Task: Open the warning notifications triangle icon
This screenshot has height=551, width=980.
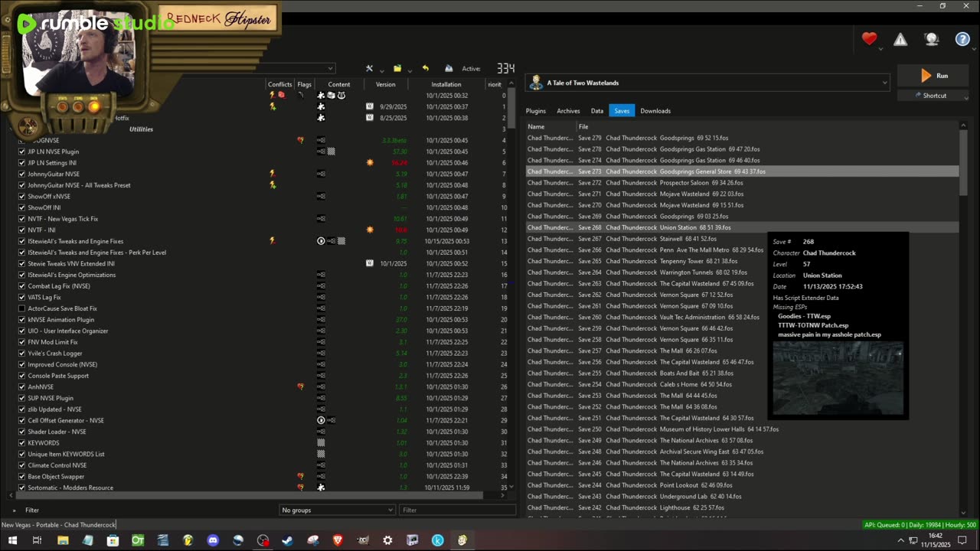Action: point(900,40)
